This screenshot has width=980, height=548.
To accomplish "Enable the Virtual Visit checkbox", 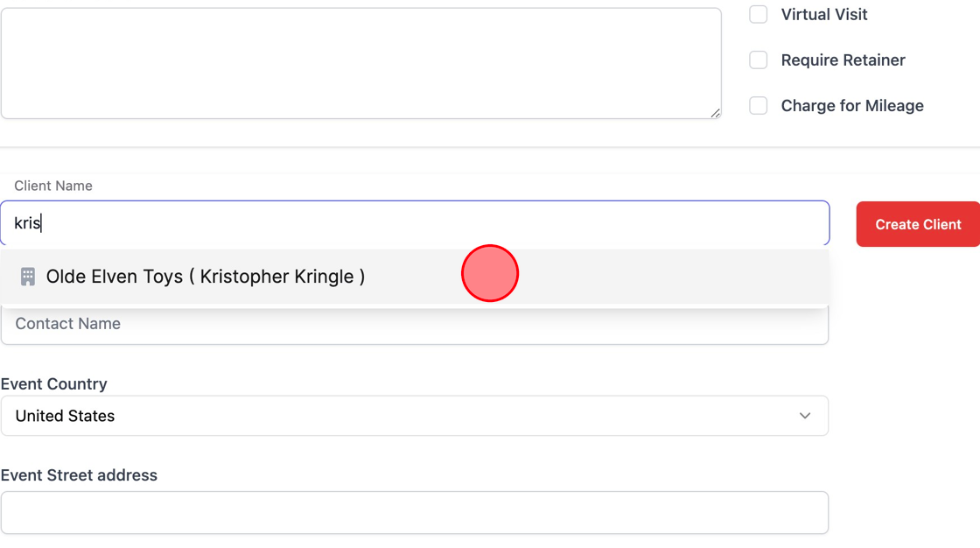I will 759,14.
